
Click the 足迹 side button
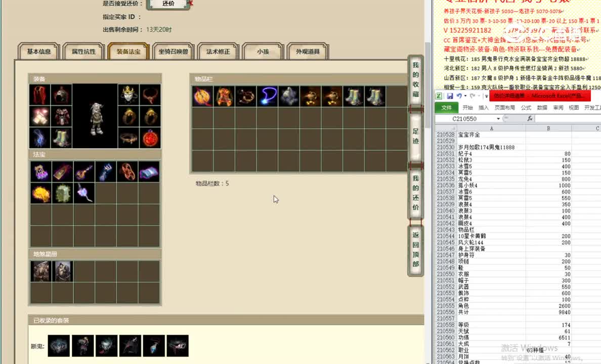[415, 136]
